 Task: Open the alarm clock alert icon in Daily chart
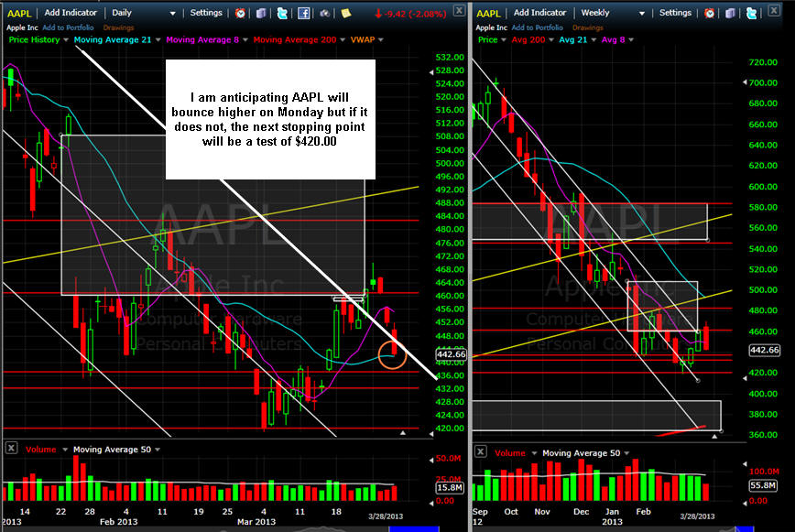tap(240, 13)
